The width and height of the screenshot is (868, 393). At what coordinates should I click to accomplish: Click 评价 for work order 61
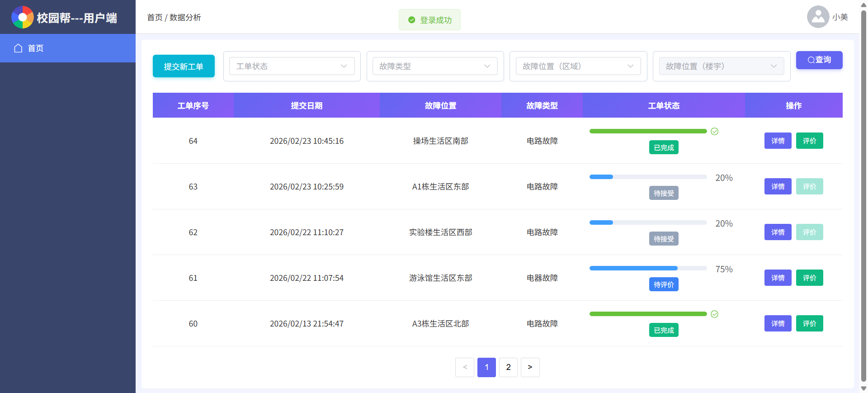coord(810,278)
